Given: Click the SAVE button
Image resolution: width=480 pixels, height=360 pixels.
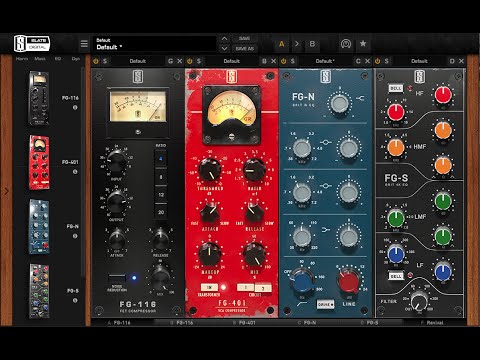Looking at the screenshot, I should point(244,38).
